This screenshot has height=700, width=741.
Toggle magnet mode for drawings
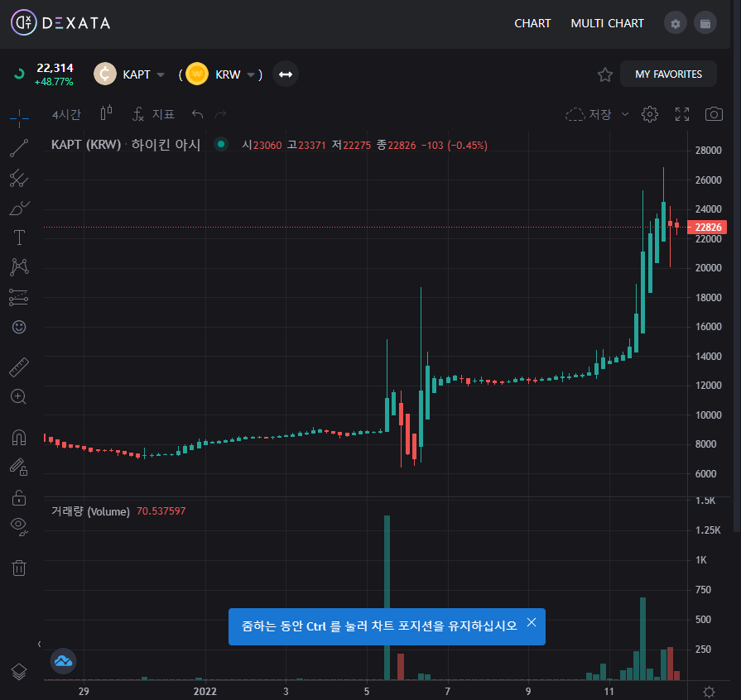(x=19, y=438)
